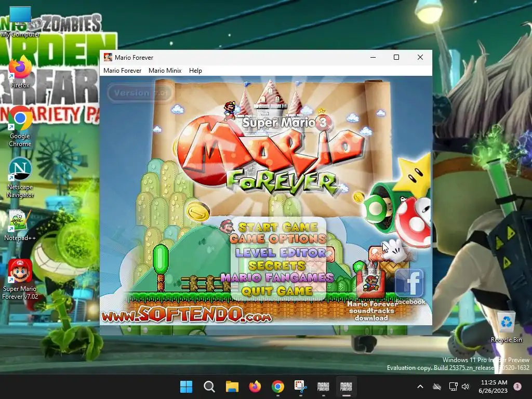Switch to first Mario Forever taskbar icon
The width and height of the screenshot is (532, 399).
click(323, 387)
